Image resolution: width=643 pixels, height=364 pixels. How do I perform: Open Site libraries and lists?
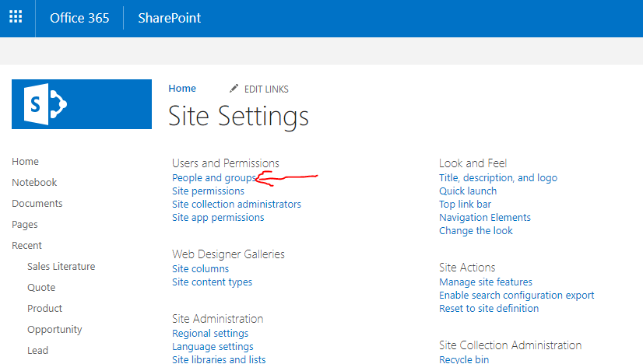[219, 359]
